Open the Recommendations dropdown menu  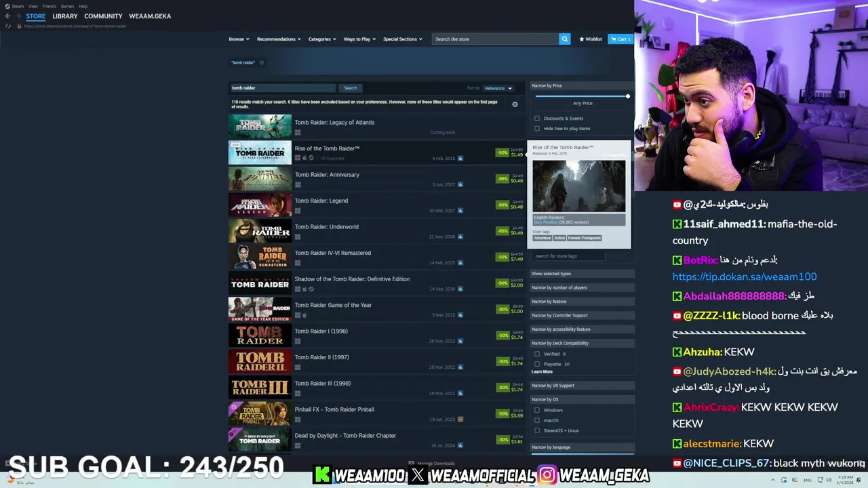tap(279, 39)
